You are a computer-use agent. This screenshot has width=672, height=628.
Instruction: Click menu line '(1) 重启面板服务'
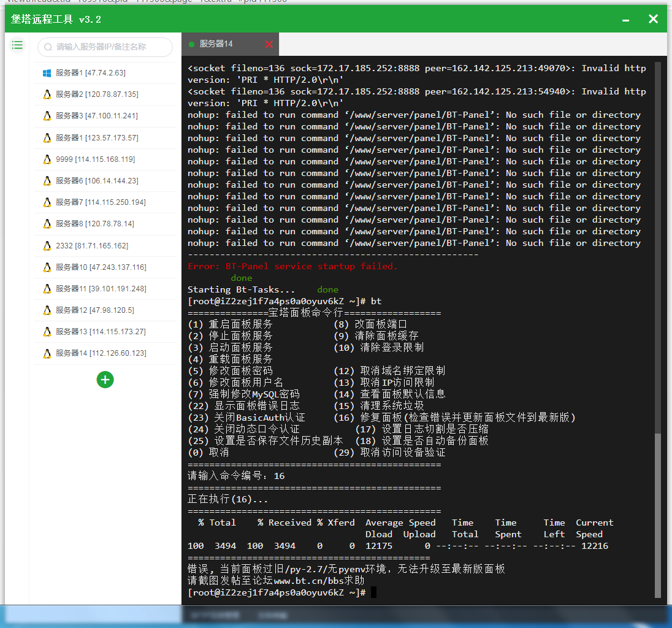230,324
